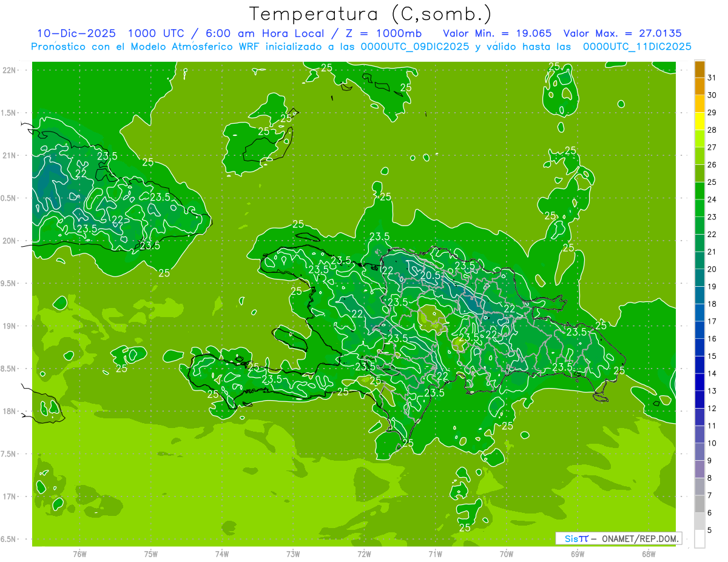Image resolution: width=728 pixels, height=562 pixels.
Task: Click the 20N latitude axis label
Action: point(10,241)
